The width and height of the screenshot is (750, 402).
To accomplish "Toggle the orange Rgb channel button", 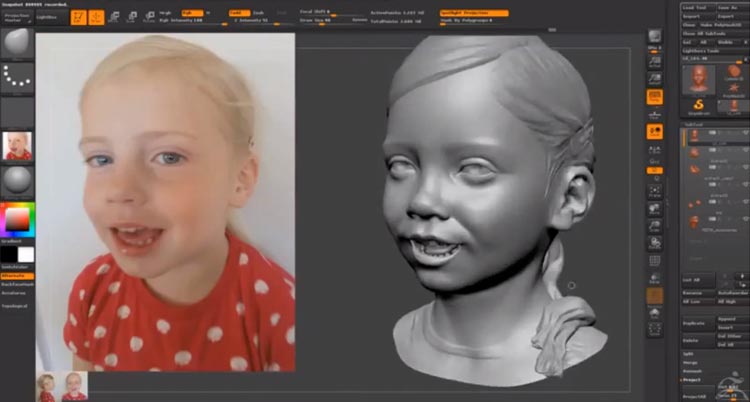I will (x=192, y=13).
